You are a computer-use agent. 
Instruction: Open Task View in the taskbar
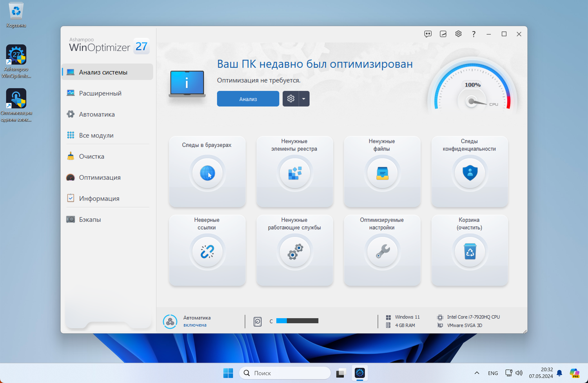(340, 373)
